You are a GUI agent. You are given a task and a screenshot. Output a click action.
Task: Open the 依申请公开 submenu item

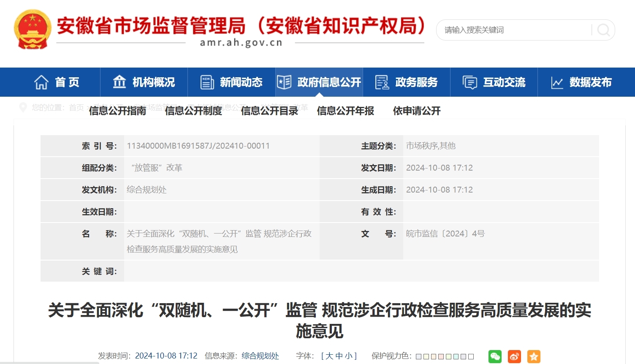[x=417, y=111]
